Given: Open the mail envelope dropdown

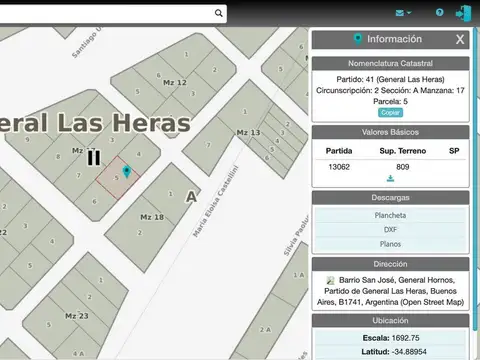Looking at the screenshot, I should 403,13.
